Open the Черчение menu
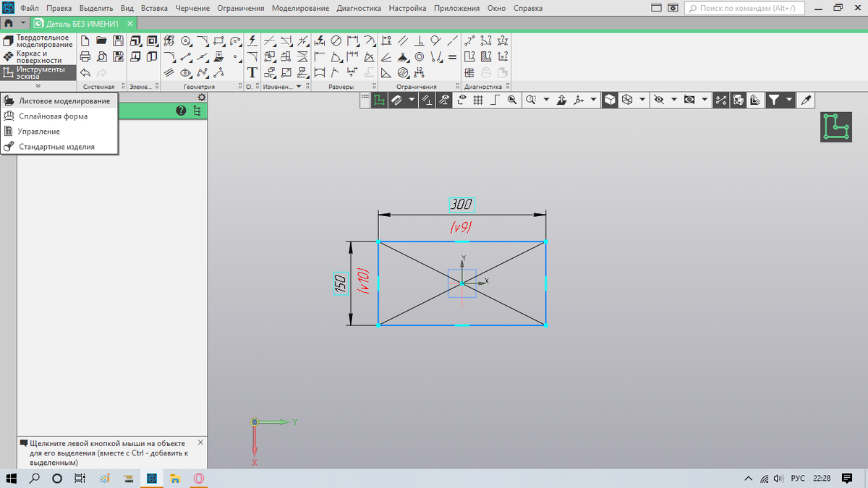The height and width of the screenshot is (488, 868). 192,9
